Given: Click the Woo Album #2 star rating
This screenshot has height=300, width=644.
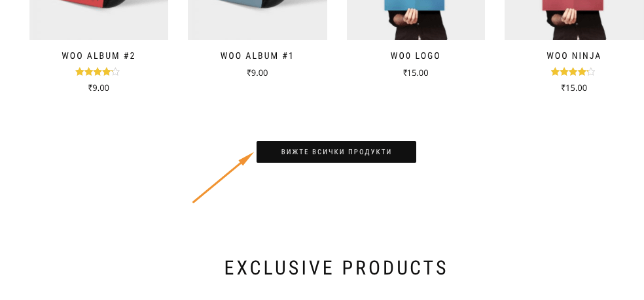Looking at the screenshot, I should click(98, 73).
